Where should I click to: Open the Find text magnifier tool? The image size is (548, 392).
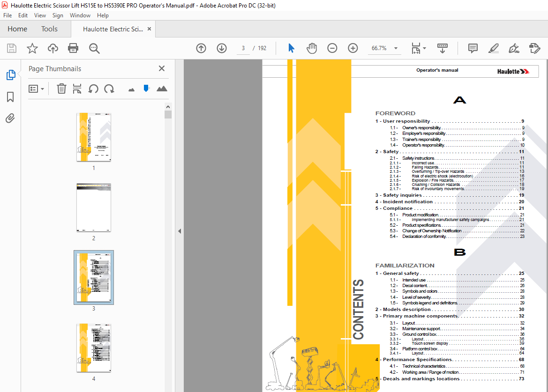pos(94,48)
